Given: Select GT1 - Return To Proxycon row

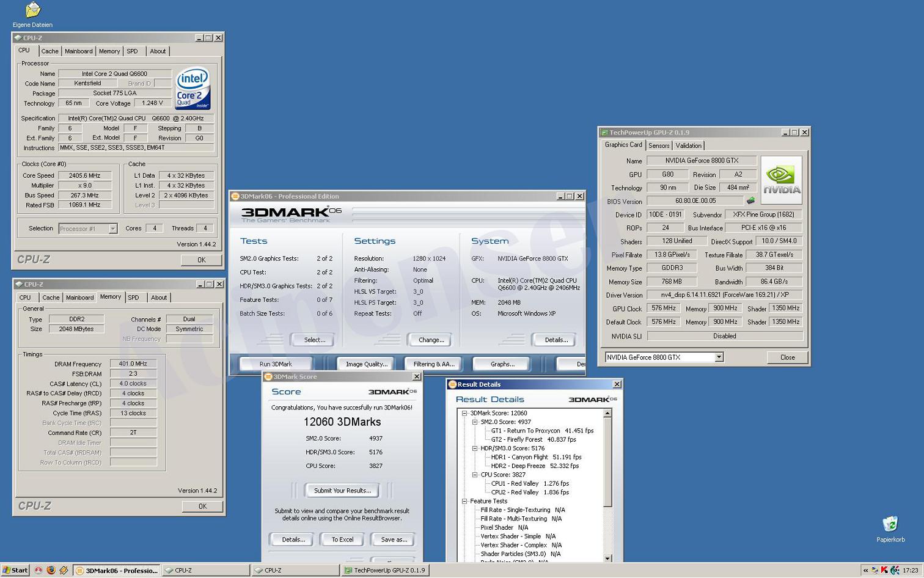Looking at the screenshot, I should pyautogui.click(x=542, y=431).
